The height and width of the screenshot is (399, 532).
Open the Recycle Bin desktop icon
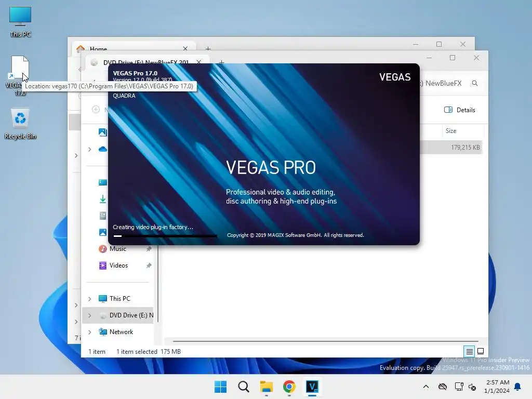tap(20, 124)
